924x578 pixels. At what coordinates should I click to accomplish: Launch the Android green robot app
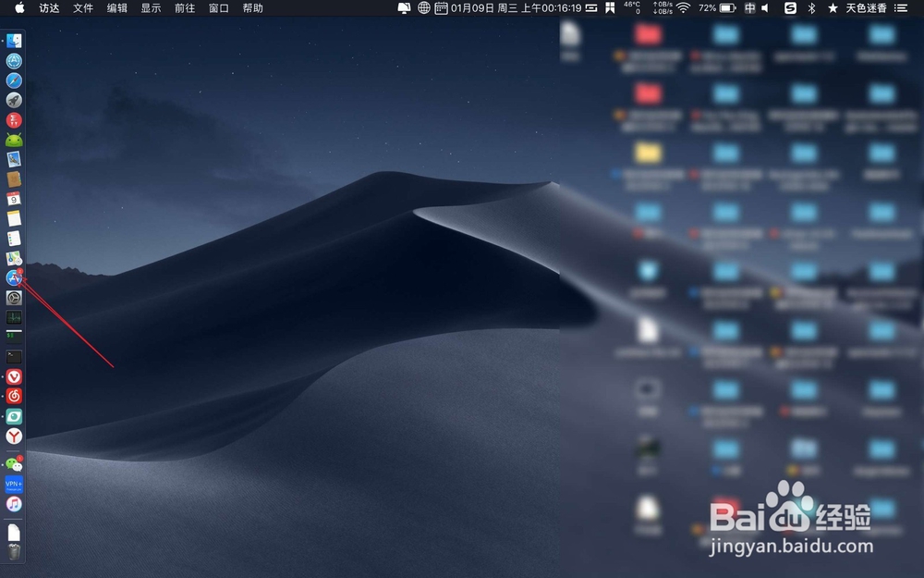click(14, 140)
